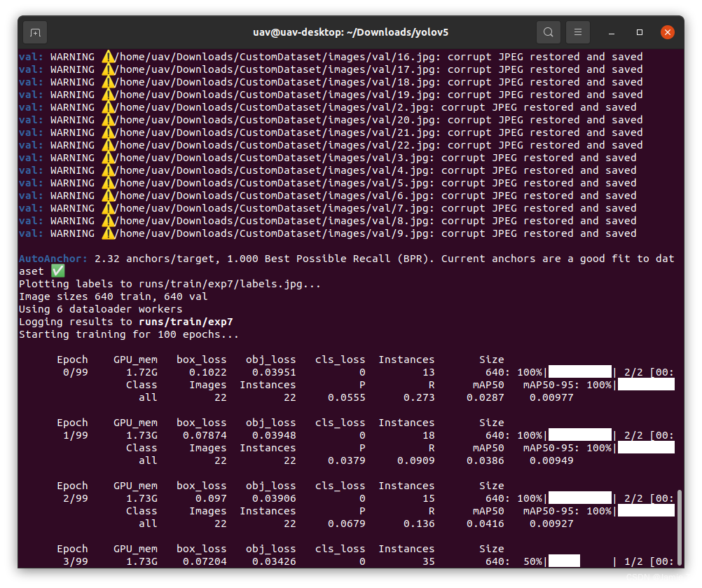Viewport: 702px width, 588px height.
Task: Maximize the terminal window
Action: click(x=640, y=32)
